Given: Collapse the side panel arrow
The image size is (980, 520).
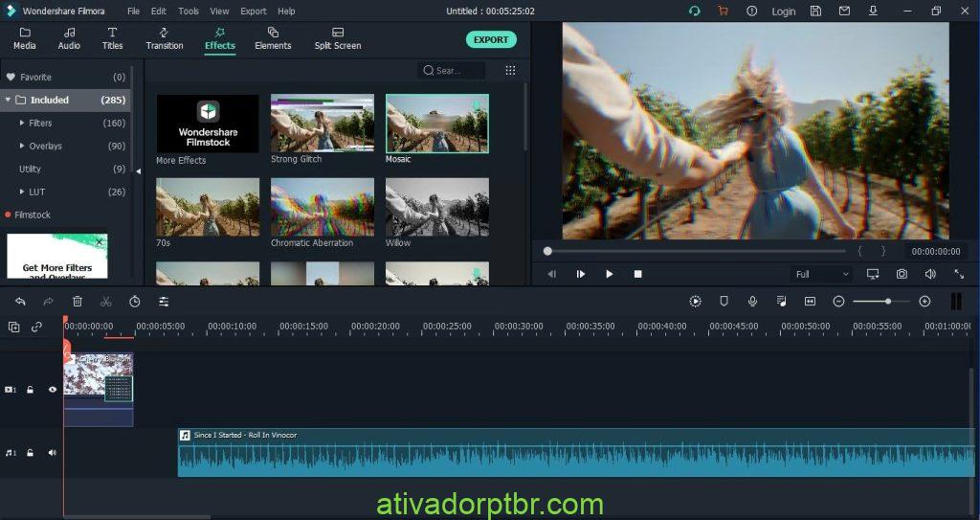Looking at the screenshot, I should coord(138,171).
